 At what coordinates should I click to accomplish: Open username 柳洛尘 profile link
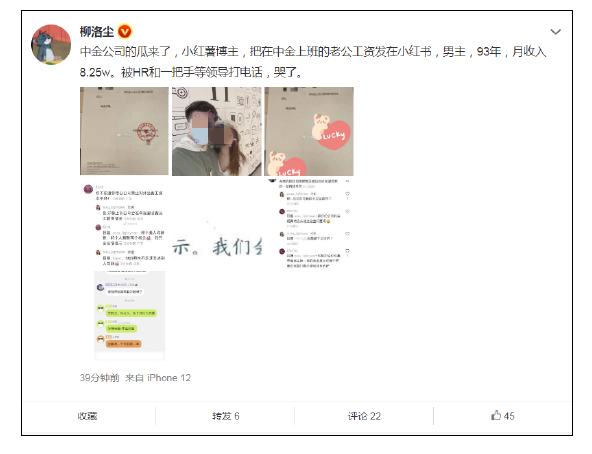(97, 32)
